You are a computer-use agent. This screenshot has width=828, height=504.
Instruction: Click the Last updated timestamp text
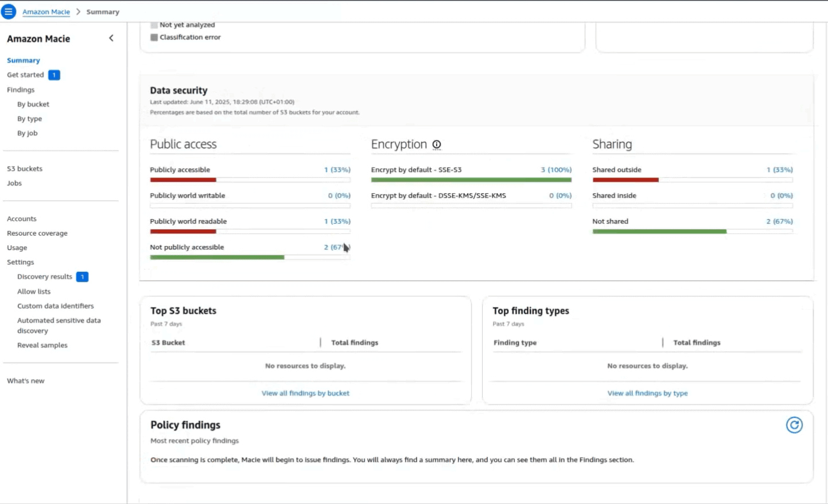coord(222,102)
